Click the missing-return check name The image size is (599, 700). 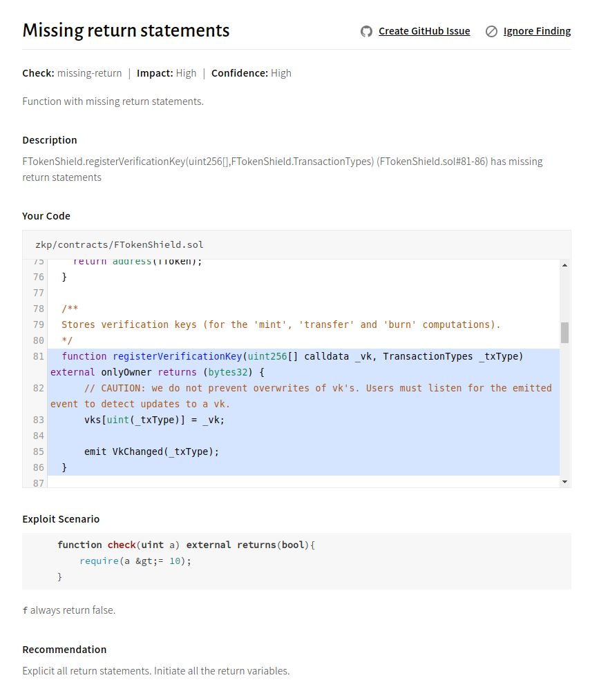[89, 73]
